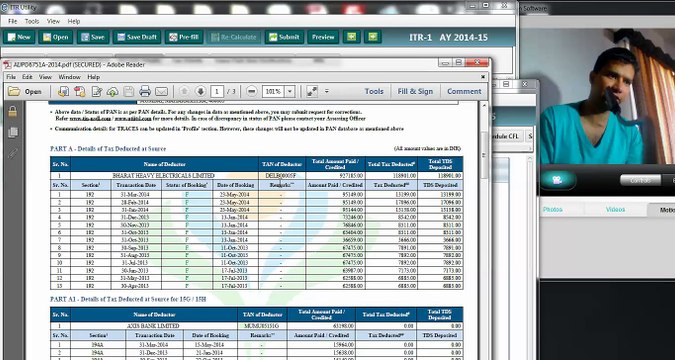
Task: Open the Adobe Reader File menu
Action: [11, 77]
